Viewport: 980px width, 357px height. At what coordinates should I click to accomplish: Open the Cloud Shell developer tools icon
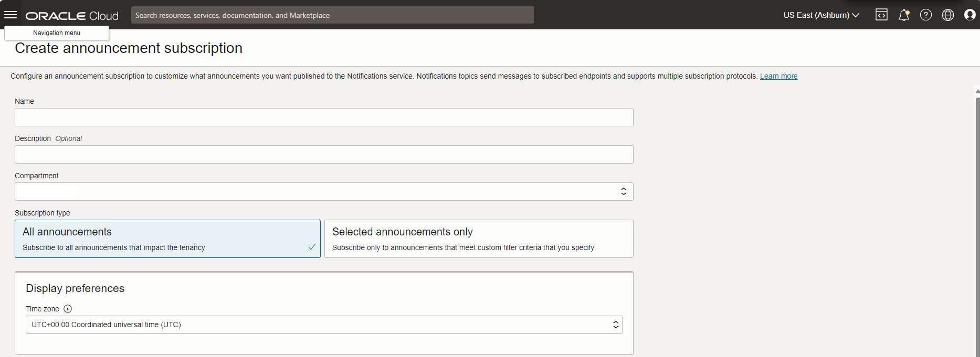tap(881, 15)
